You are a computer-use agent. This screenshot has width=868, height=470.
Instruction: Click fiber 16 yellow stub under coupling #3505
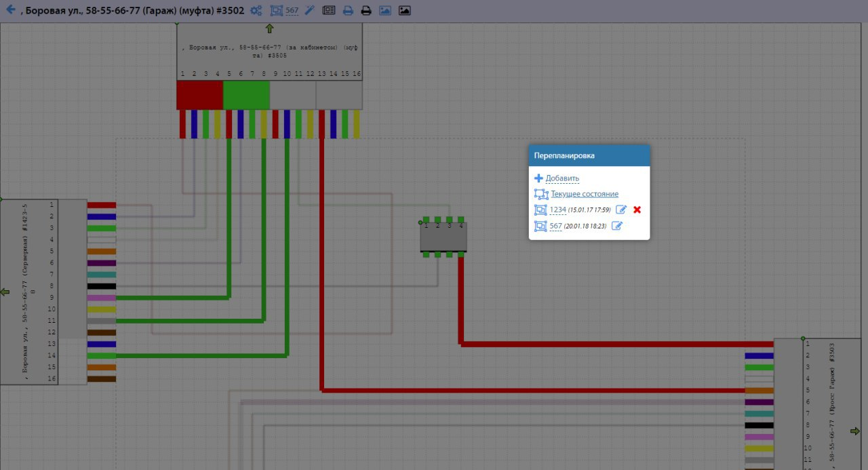[357, 124]
